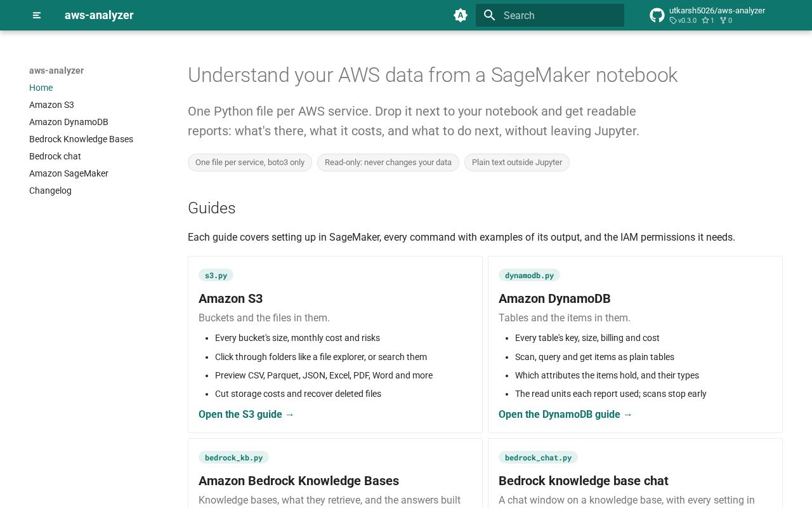Click the Amazon S3 card heading
812x508 pixels.
(230, 298)
